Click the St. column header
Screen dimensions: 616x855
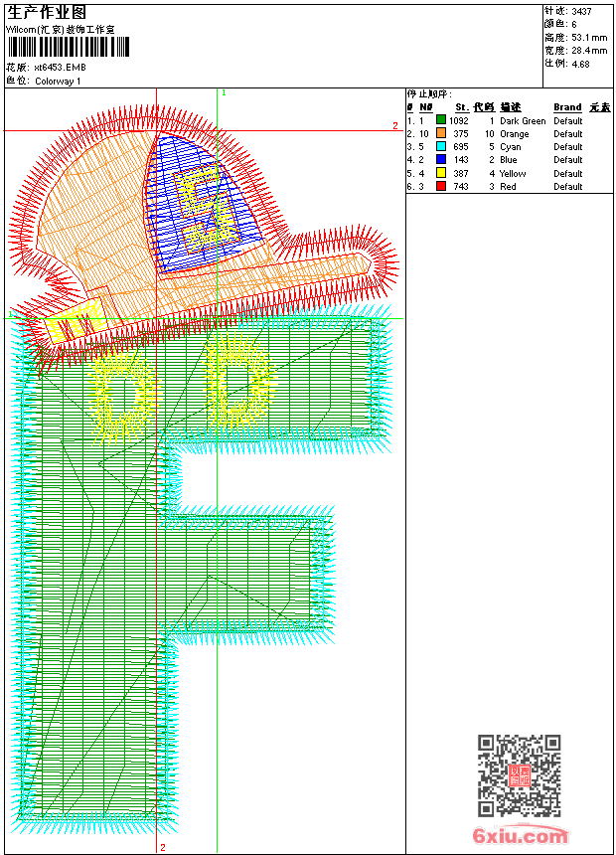pyautogui.click(x=462, y=107)
